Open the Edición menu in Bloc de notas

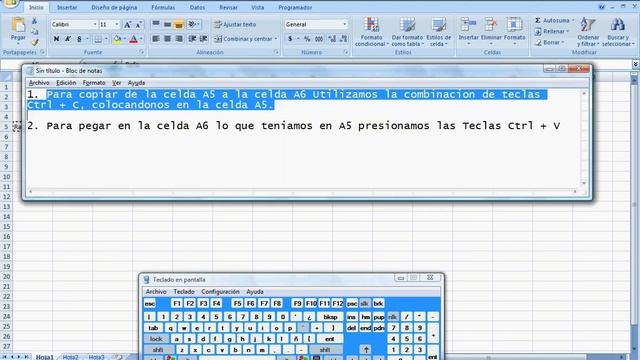66,83
